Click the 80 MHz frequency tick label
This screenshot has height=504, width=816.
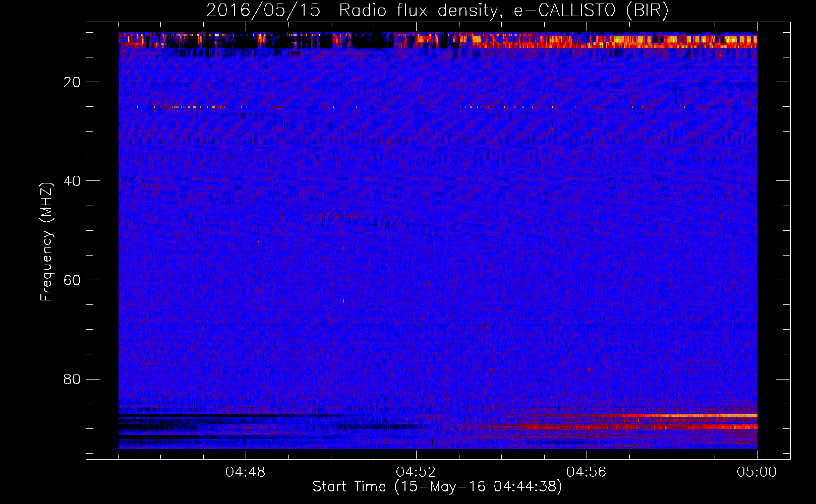pyautogui.click(x=73, y=379)
